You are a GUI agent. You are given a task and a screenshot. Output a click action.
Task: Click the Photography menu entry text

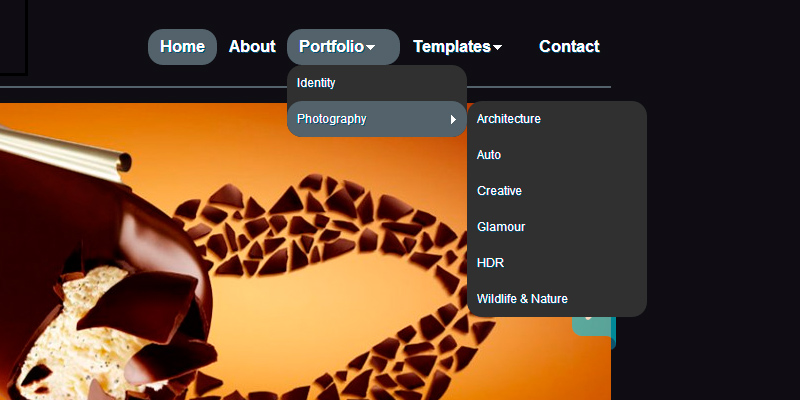point(331,119)
